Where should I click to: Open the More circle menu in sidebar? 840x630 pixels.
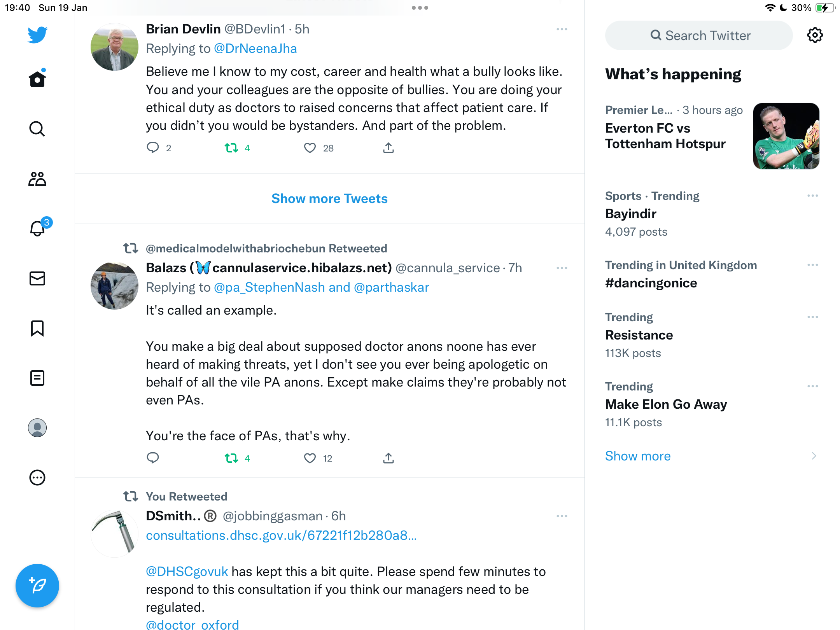pyautogui.click(x=37, y=478)
